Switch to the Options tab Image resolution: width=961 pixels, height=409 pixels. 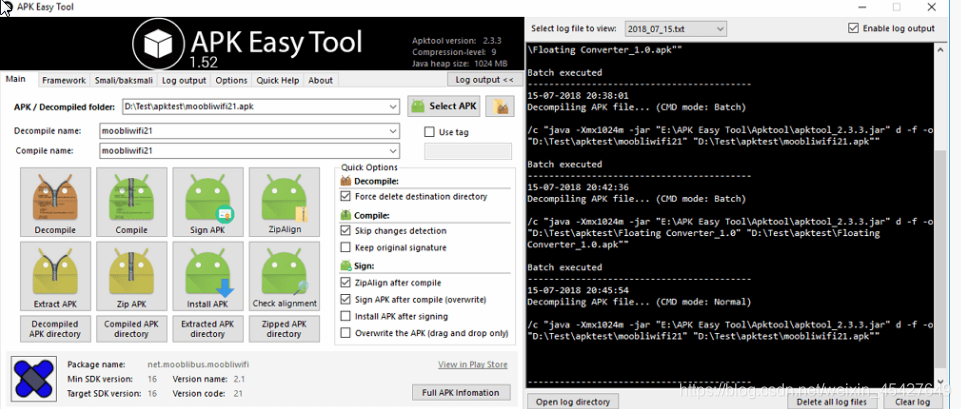click(x=231, y=80)
